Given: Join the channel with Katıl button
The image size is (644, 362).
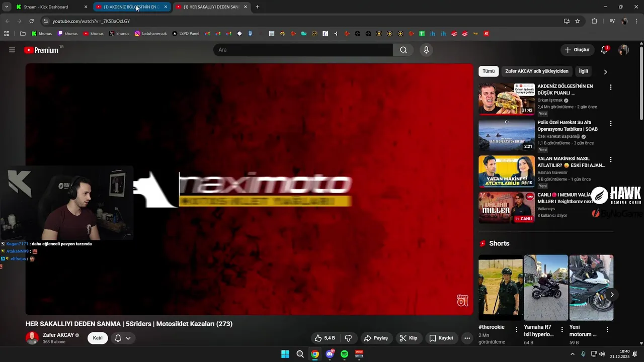Looking at the screenshot, I should (98, 338).
